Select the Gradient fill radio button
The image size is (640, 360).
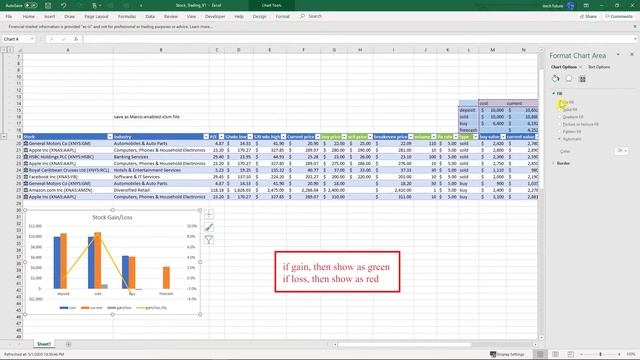(560, 117)
